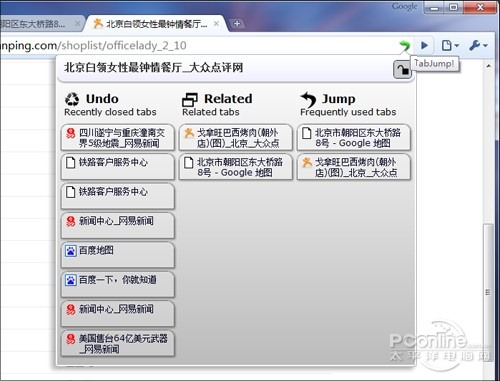Click the Dianping favicon on active tab
The image size is (500, 381).
pyautogui.click(x=98, y=24)
